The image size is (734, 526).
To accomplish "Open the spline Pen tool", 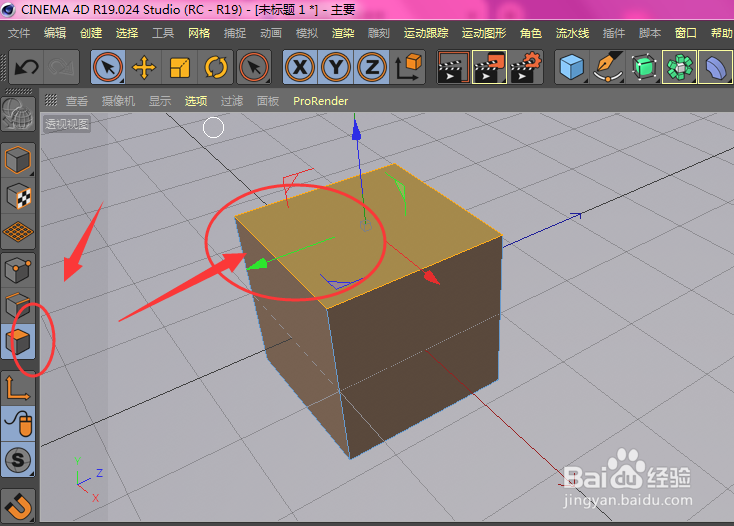I will pyautogui.click(x=608, y=68).
